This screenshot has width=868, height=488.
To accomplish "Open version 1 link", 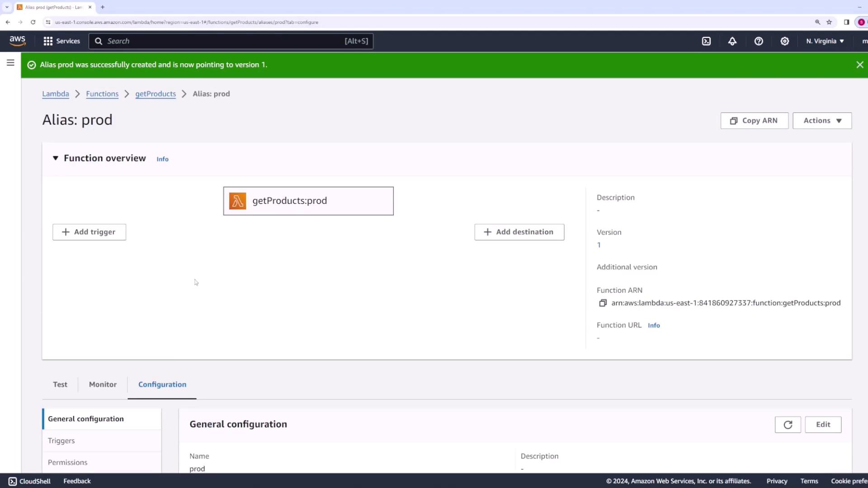I will (599, 245).
